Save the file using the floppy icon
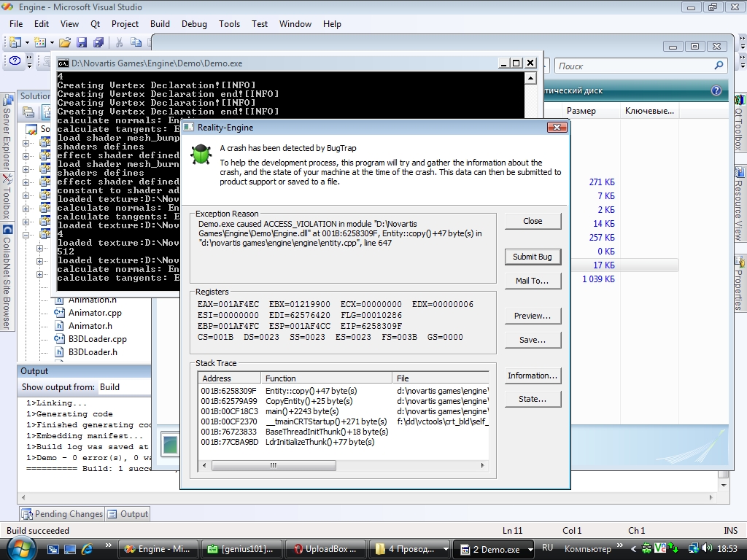This screenshot has height=560, width=747. coord(82,42)
